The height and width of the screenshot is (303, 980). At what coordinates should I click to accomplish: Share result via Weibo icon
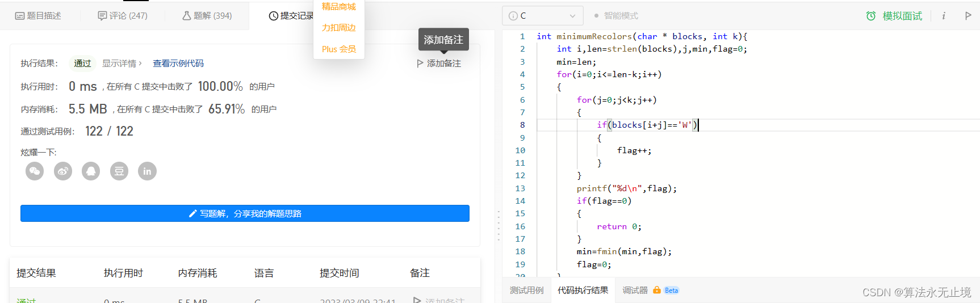click(63, 171)
